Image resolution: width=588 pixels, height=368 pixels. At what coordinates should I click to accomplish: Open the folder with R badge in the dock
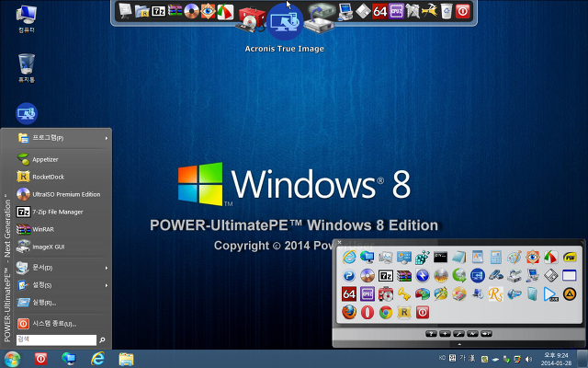tap(141, 11)
